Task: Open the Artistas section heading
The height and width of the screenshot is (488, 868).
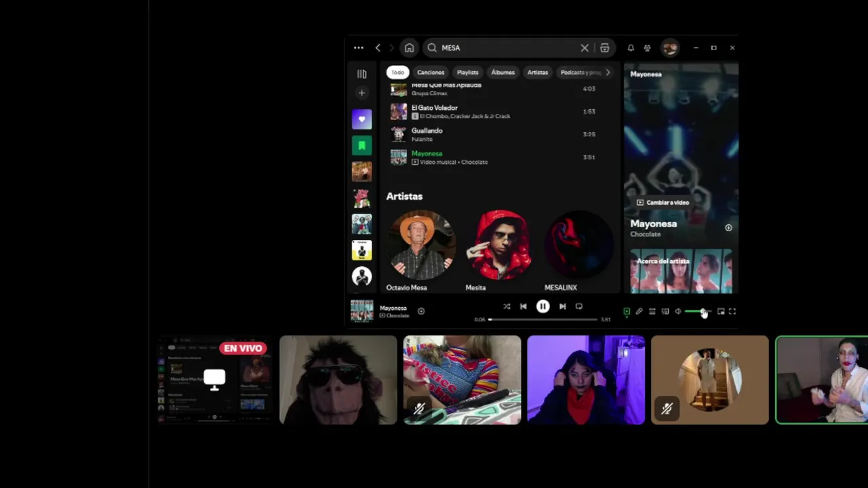Action: 404,197
